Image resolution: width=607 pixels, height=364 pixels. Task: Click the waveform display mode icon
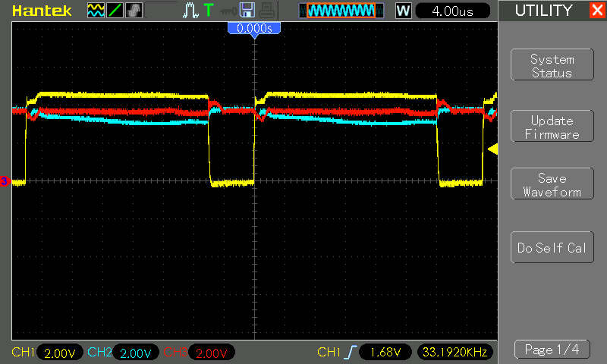tap(96, 11)
